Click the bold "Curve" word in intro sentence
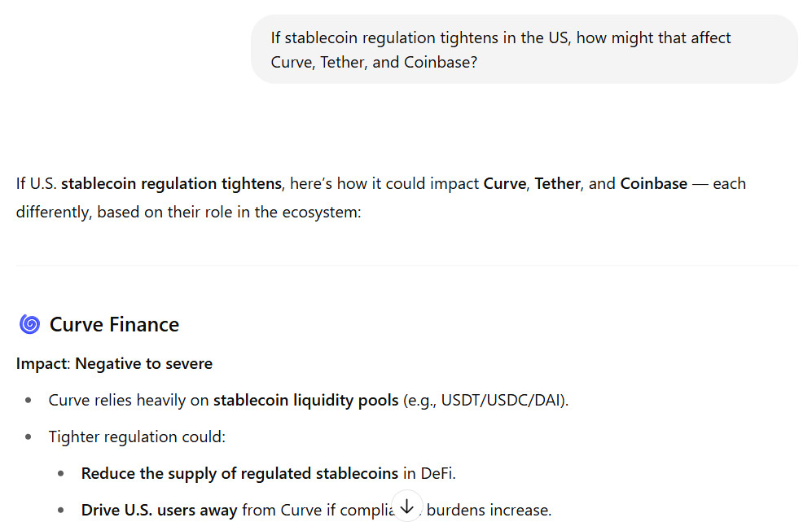This screenshot has width=812, height=522. pyautogui.click(x=504, y=183)
